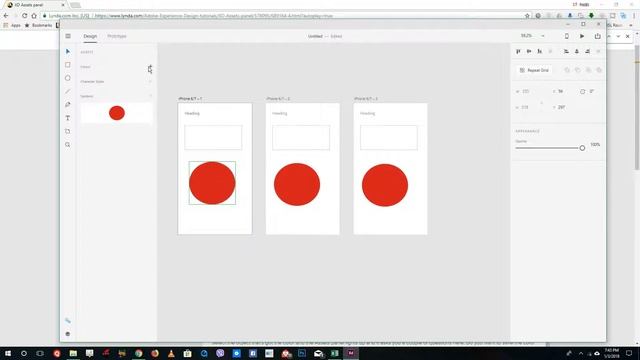Click the Chrome home button
This screenshot has height=360, width=640.
pos(34,16)
